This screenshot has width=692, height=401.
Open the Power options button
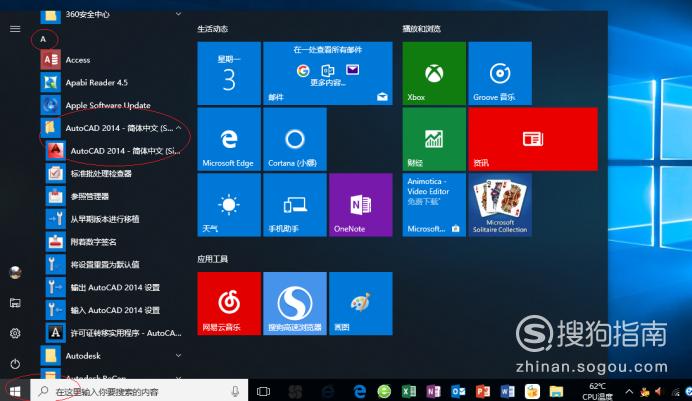click(x=15, y=364)
